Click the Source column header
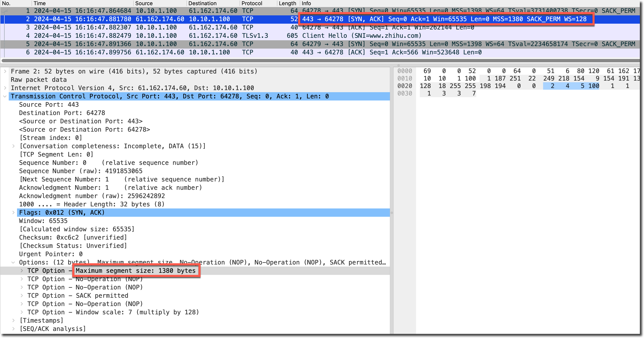The height and width of the screenshot is (338, 644). (x=144, y=3)
